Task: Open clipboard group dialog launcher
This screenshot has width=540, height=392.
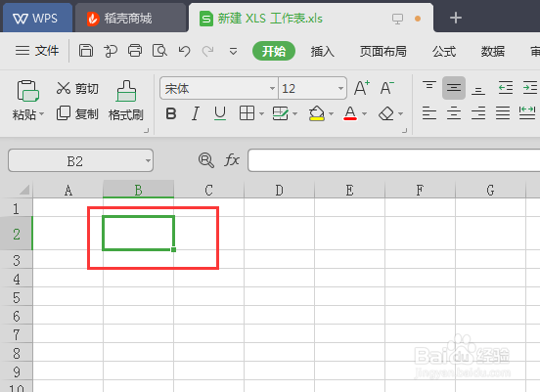Action: [x=146, y=131]
